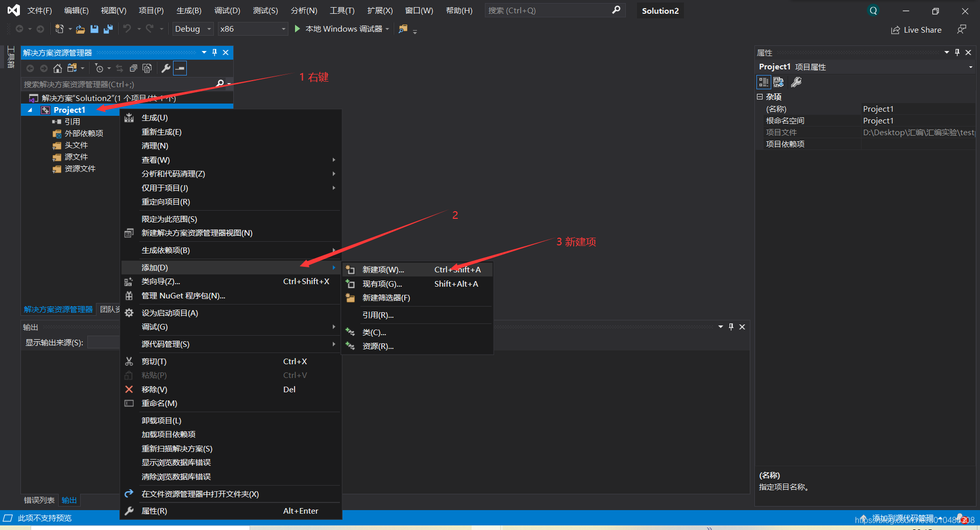Click the Visual Studio logo icon
Screen dimensions: 980x530
14,10
